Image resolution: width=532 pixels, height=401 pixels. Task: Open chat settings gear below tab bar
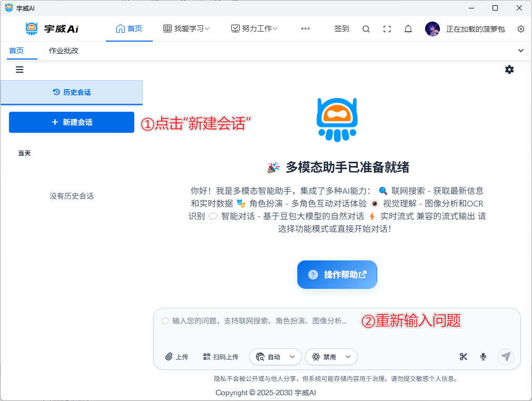coord(509,70)
